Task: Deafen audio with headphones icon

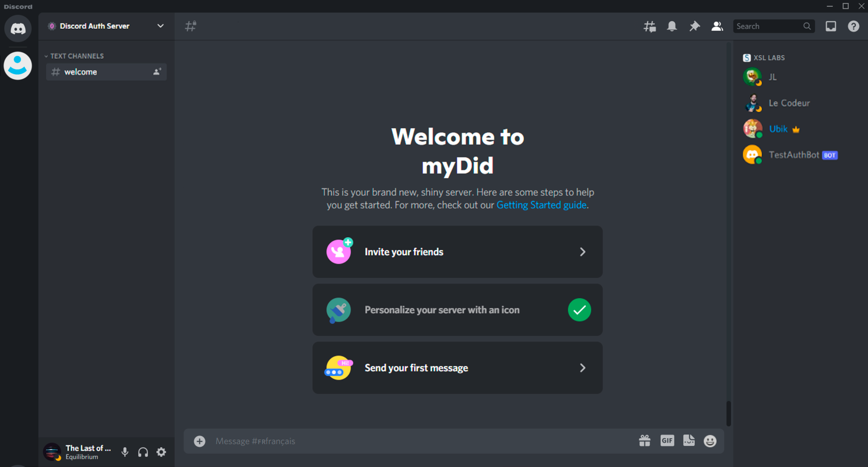Action: coord(143,452)
